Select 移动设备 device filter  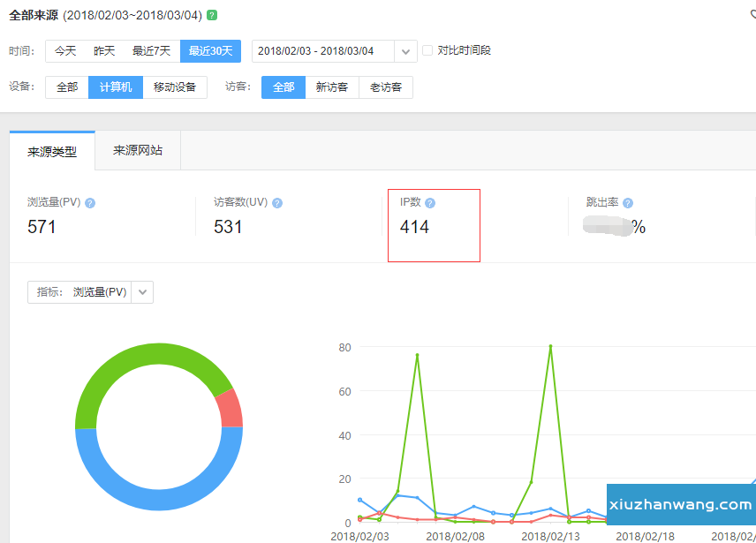click(175, 87)
